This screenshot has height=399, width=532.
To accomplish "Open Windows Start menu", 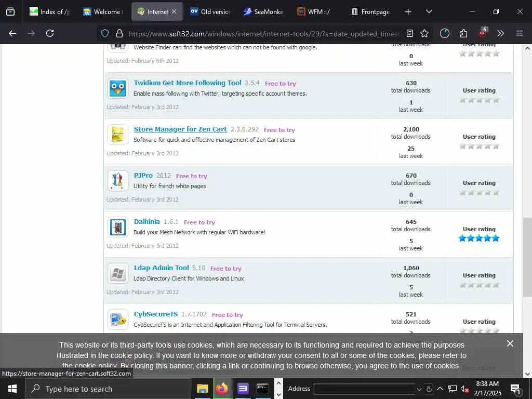I will (12, 389).
